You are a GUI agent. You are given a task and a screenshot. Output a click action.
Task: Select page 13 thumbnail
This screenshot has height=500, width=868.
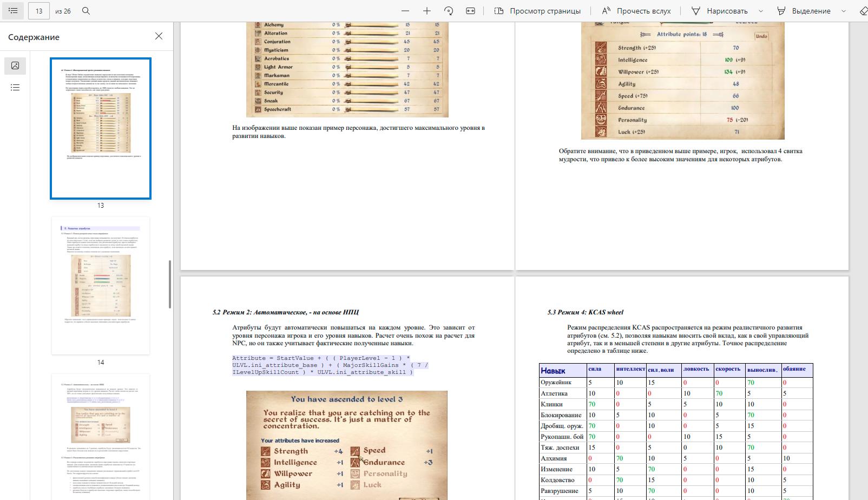101,129
